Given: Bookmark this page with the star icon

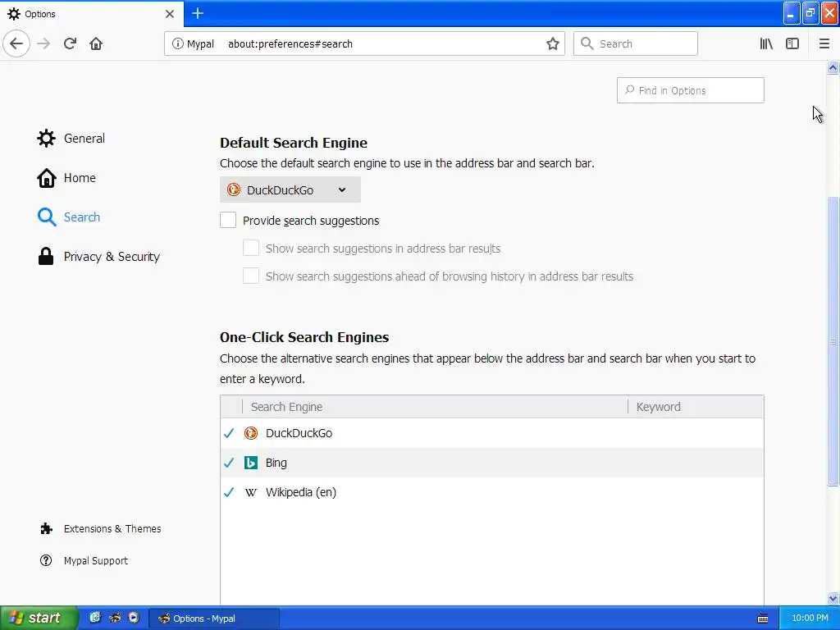Looking at the screenshot, I should point(553,43).
